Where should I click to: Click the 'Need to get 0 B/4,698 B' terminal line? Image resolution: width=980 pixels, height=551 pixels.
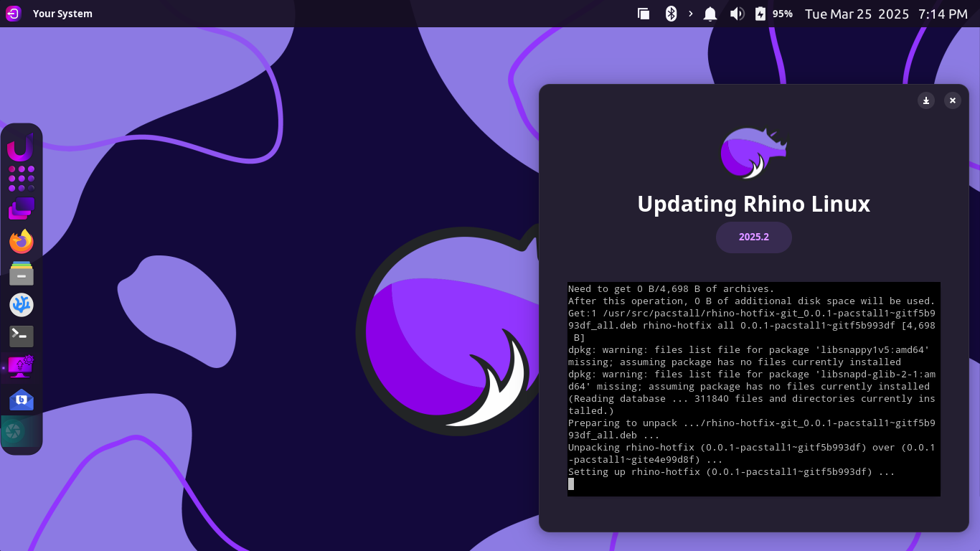tap(672, 288)
